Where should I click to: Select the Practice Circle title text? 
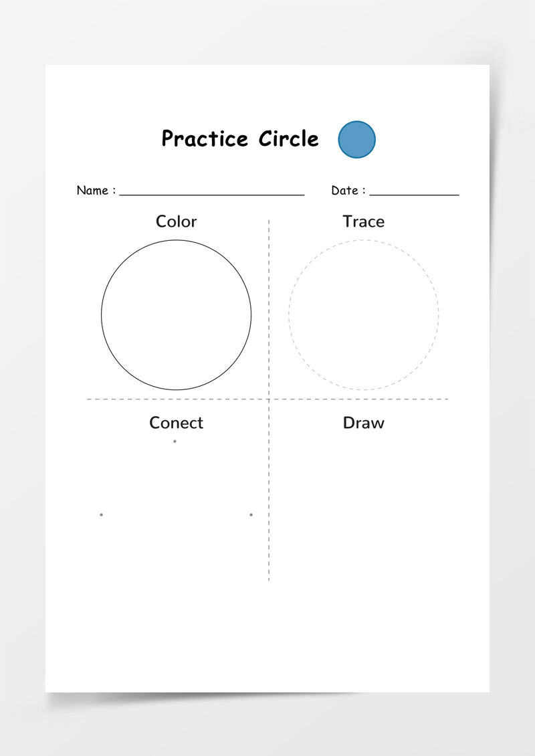240,138
